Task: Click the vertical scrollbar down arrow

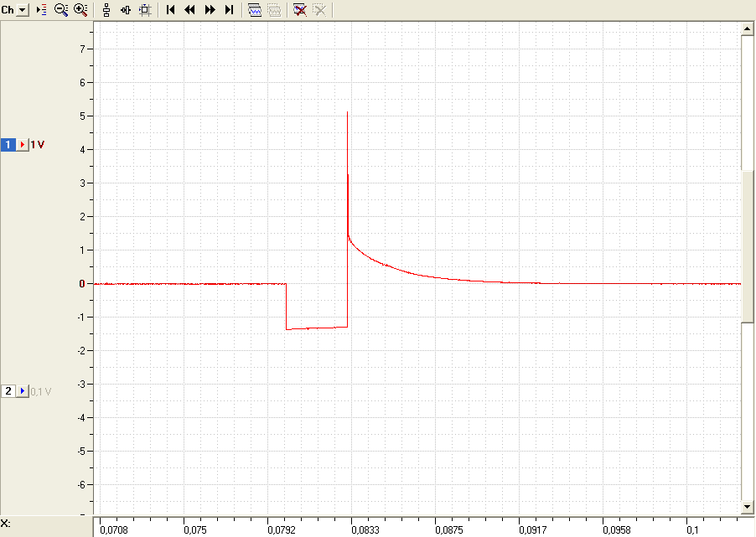Action: (748, 507)
